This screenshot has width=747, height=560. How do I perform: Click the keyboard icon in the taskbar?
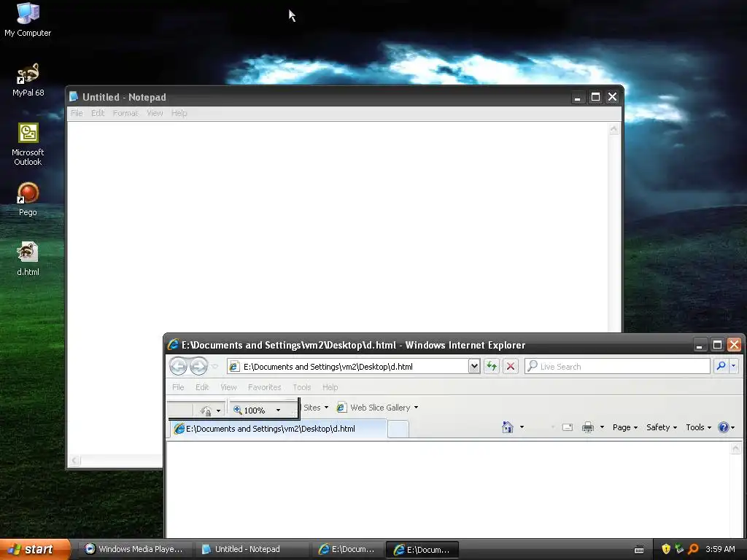click(639, 550)
